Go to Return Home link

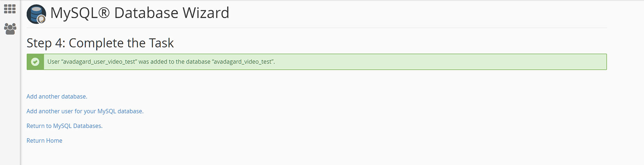point(44,141)
